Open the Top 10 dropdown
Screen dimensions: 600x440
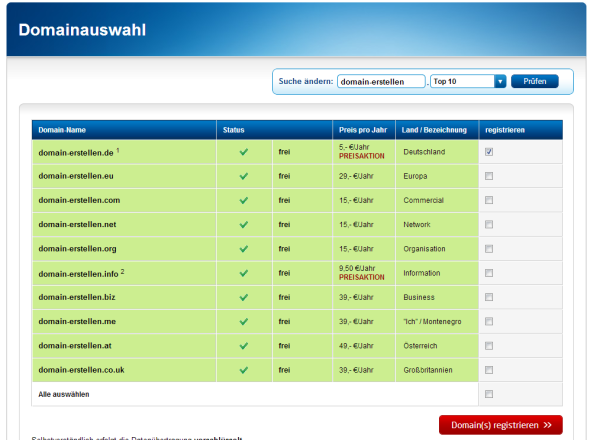pyautogui.click(x=500, y=81)
